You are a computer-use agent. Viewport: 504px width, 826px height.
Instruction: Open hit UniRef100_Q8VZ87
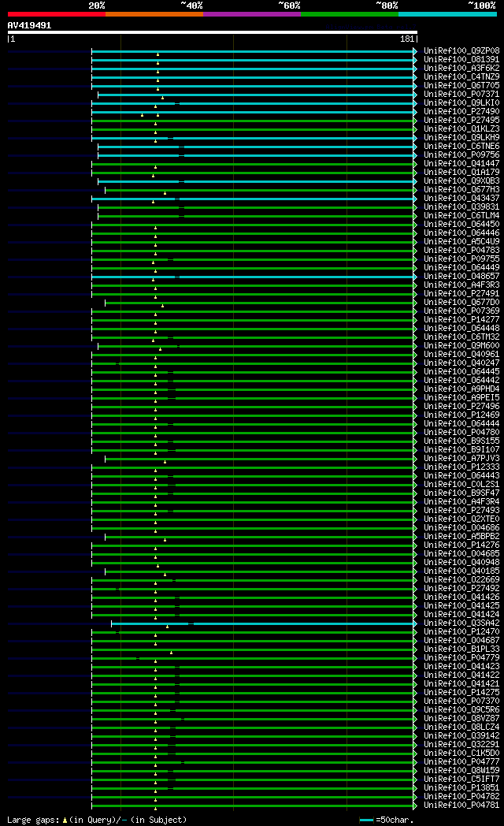(462, 719)
